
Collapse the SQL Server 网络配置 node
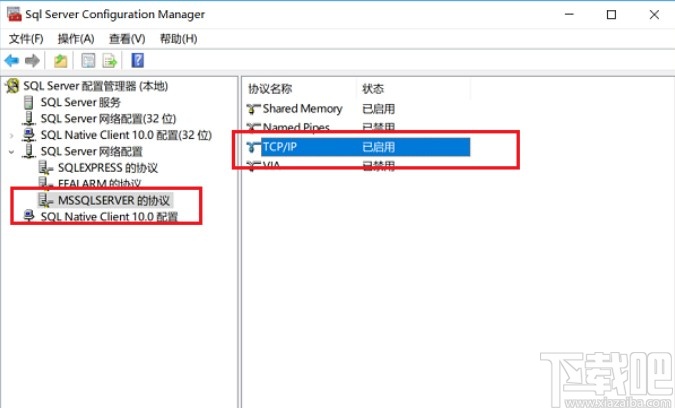[x=12, y=151]
